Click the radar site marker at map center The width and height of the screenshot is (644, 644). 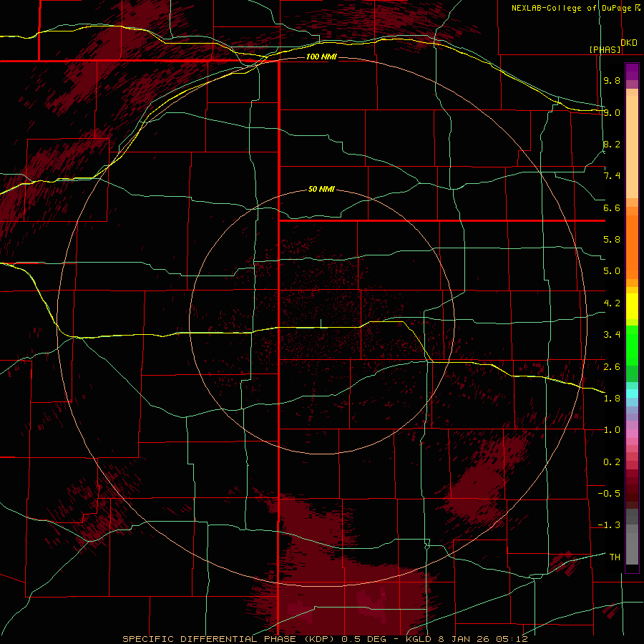point(321,323)
